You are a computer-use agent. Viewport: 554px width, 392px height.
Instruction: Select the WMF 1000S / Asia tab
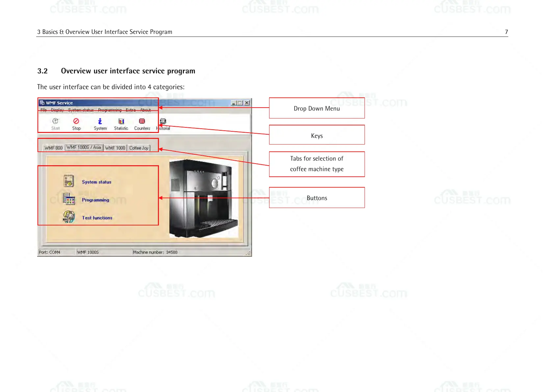click(x=84, y=147)
